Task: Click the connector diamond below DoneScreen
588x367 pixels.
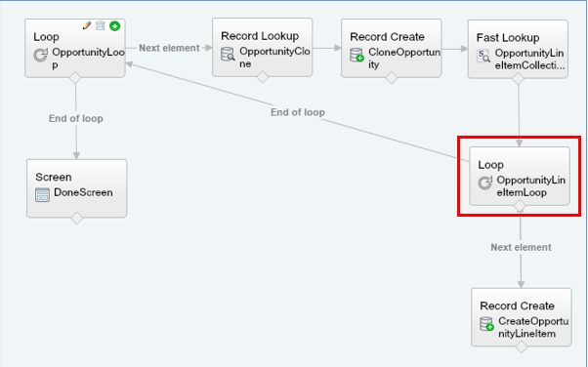Action: pos(77,218)
